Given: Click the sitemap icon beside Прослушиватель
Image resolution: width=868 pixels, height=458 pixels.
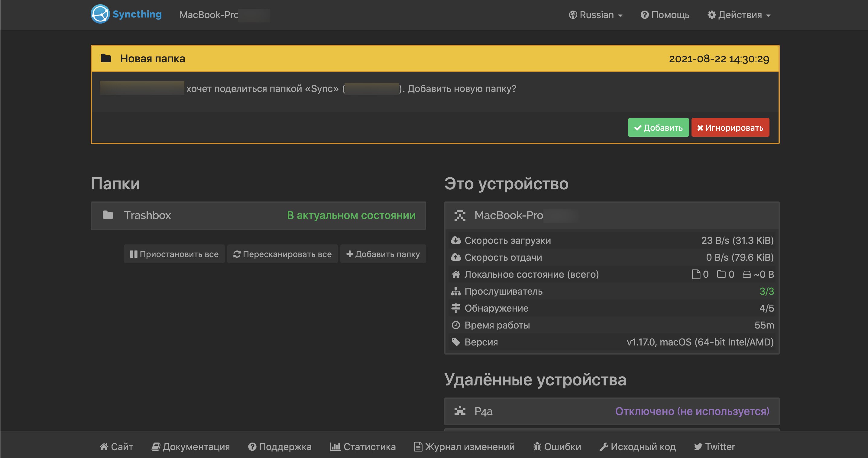Looking at the screenshot, I should [x=456, y=291].
